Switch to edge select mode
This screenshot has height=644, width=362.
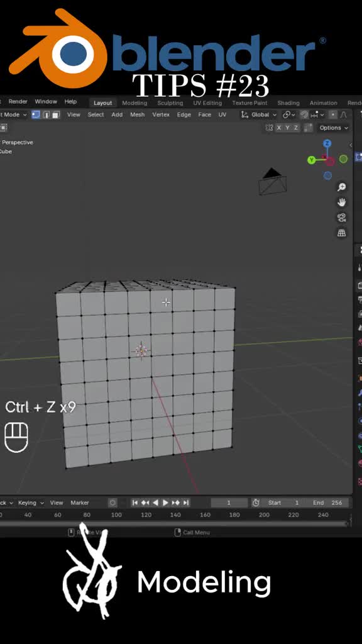[x=46, y=114]
